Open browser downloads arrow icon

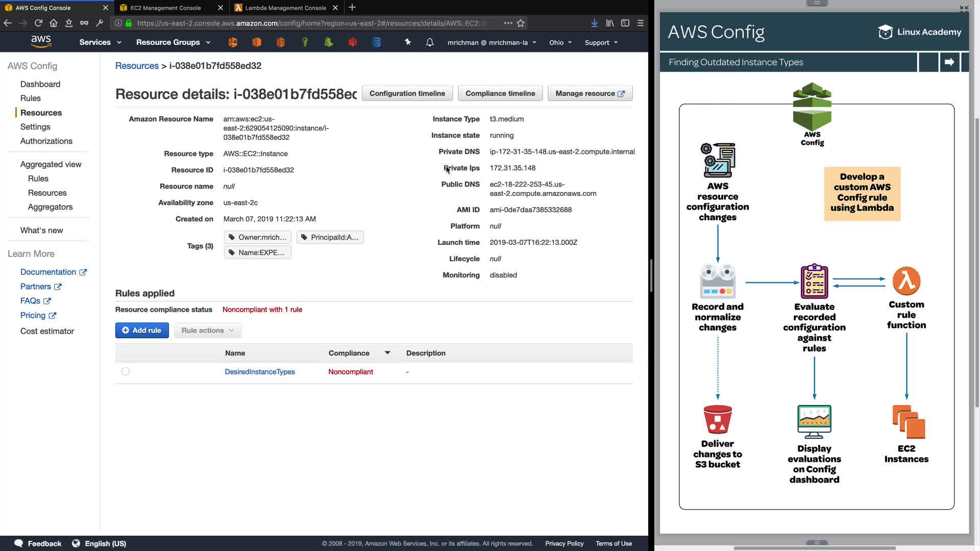click(595, 23)
